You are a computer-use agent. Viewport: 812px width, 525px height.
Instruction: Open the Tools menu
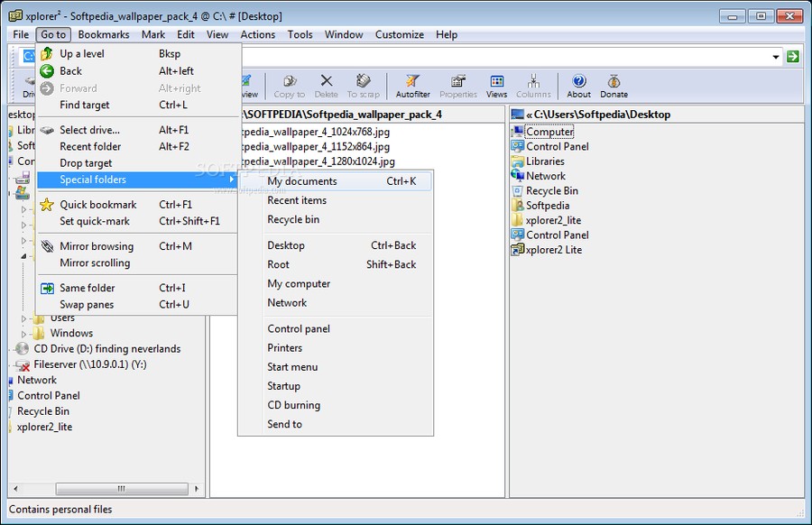(300, 34)
